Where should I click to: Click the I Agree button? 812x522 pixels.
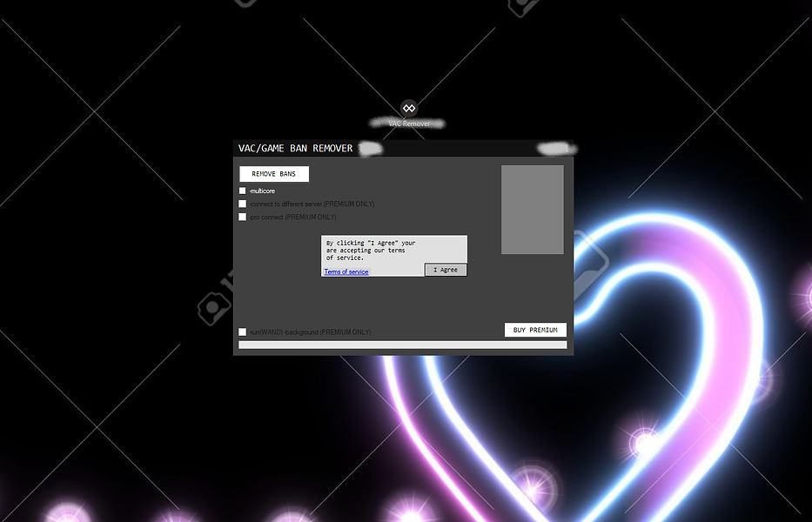(x=446, y=270)
